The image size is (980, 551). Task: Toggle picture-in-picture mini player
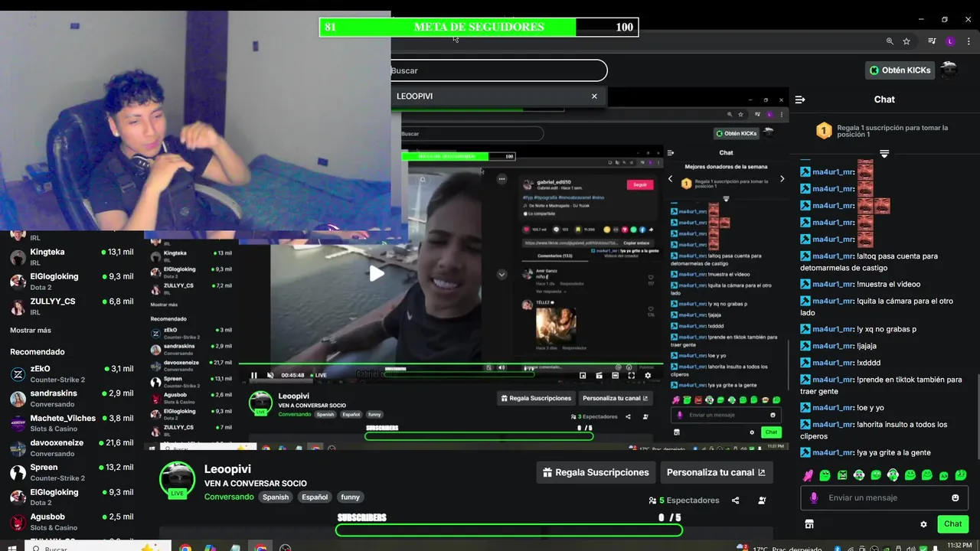[583, 375]
